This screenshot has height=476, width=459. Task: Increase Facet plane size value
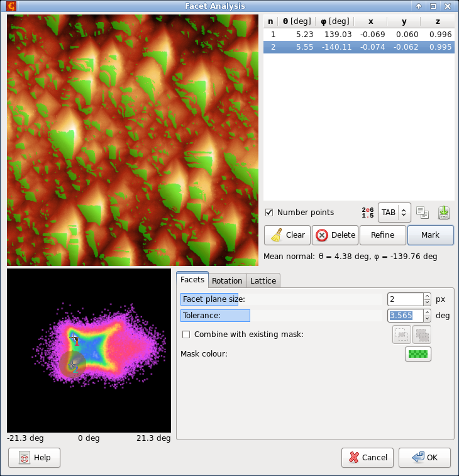[x=427, y=296]
